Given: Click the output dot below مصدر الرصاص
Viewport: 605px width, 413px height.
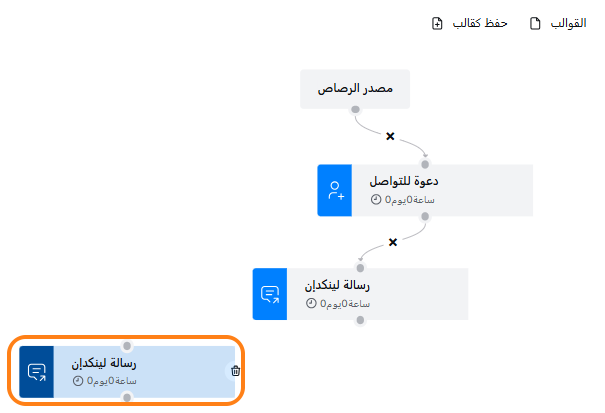Looking at the screenshot, I should point(355,109).
